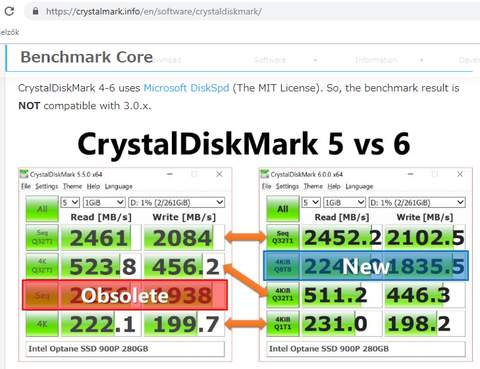Screen dimensions: 480x369
Task: Click Read [MB/s] header in 5.5.0 window
Action: click(101, 217)
